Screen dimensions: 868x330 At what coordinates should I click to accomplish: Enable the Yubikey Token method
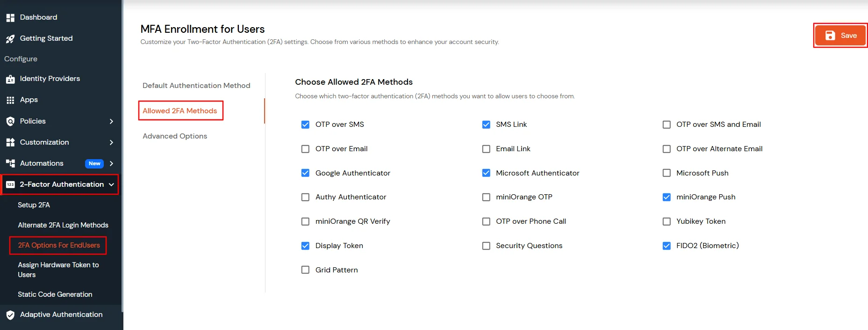coord(667,221)
